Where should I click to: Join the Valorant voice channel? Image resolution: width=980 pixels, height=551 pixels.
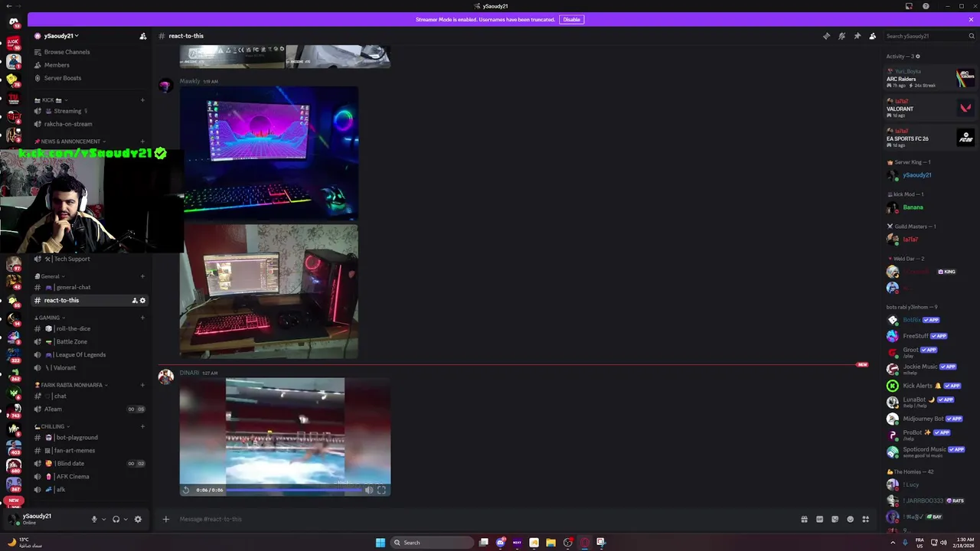click(90, 367)
